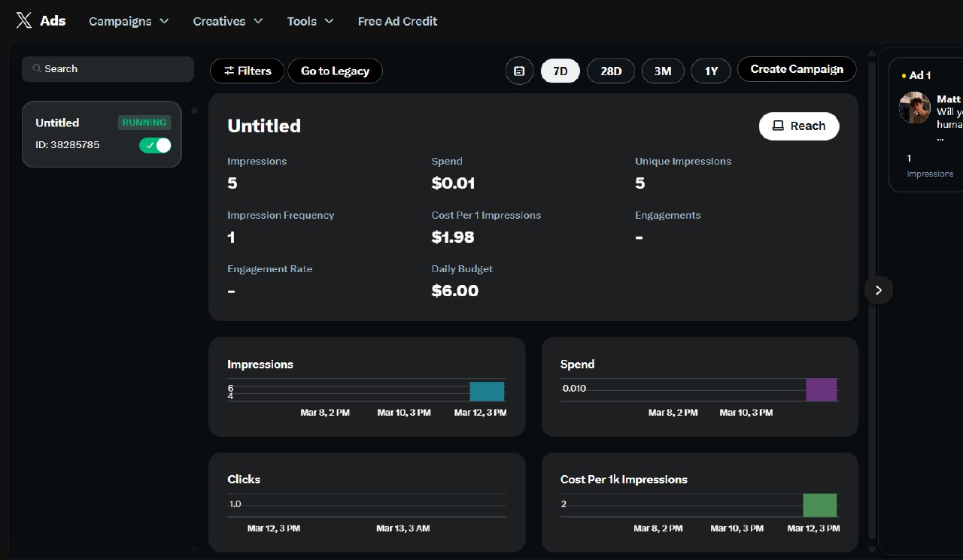
Task: Click the Cost Per 1 Impressions label
Action: pos(486,216)
